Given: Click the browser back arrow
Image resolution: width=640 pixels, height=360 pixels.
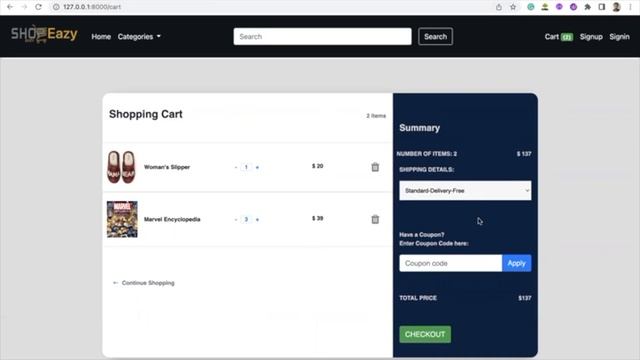Looking at the screenshot, I should coord(10,7).
